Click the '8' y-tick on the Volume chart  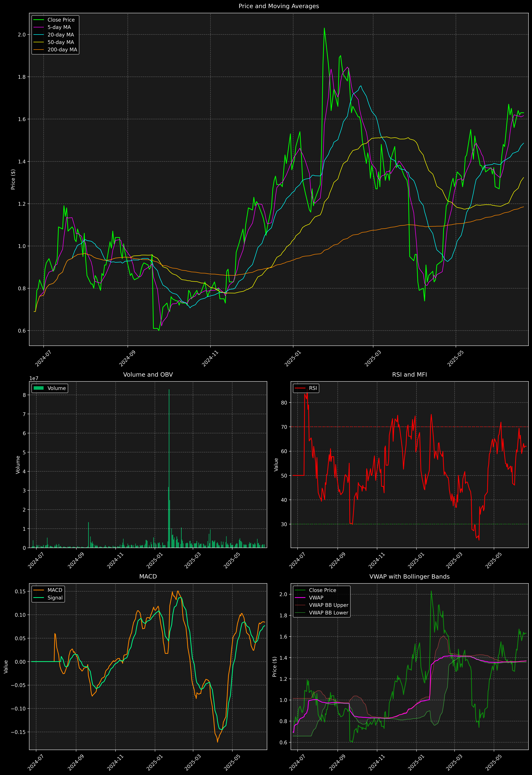24,395
